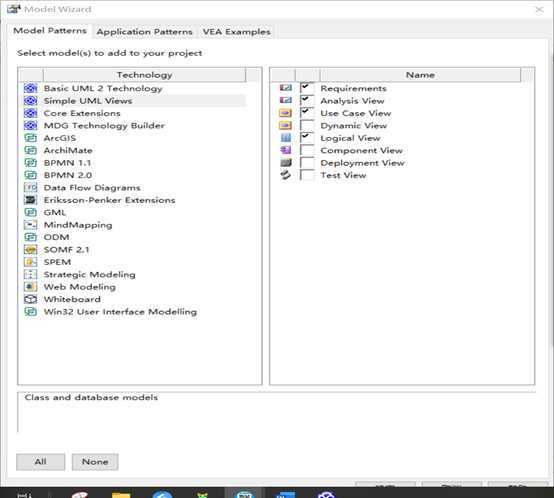Click the Use Case View folder icon
This screenshot has width=554, height=498.
coord(285,113)
